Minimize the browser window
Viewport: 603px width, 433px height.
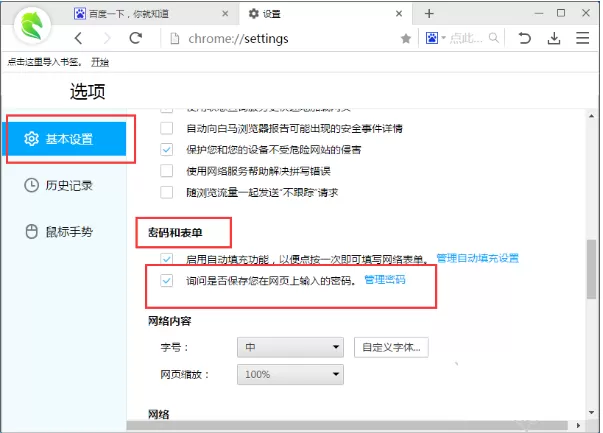pyautogui.click(x=539, y=13)
